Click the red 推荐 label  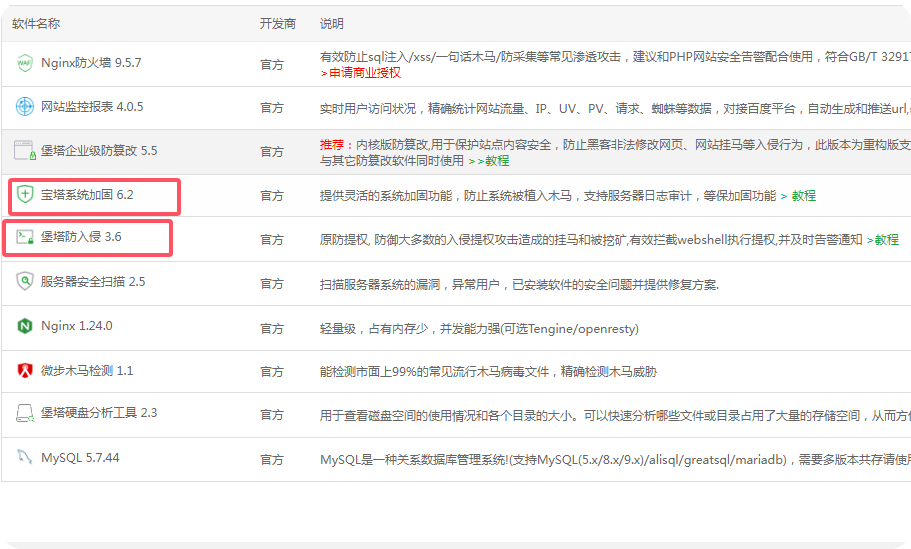click(x=332, y=145)
